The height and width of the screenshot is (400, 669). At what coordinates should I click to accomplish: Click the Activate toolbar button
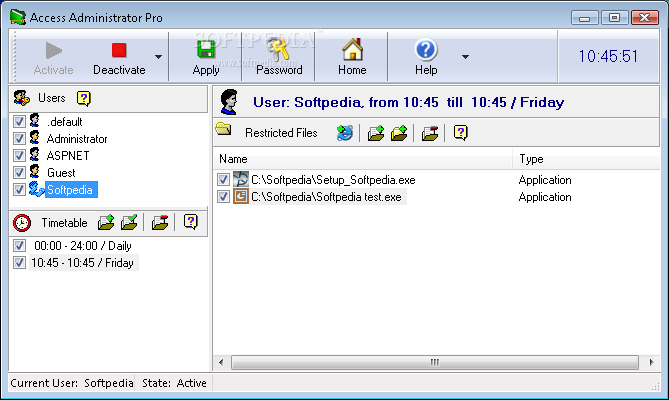pos(53,58)
